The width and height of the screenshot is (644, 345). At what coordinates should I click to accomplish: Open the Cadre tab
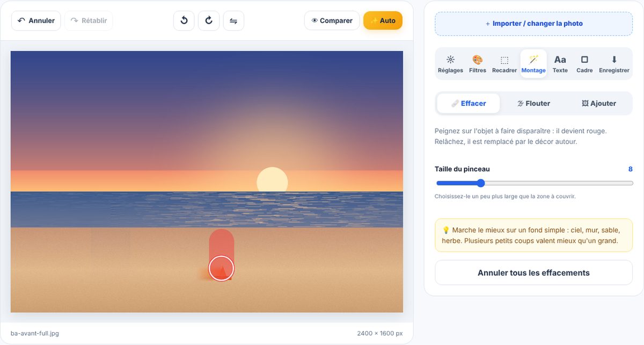(x=584, y=64)
